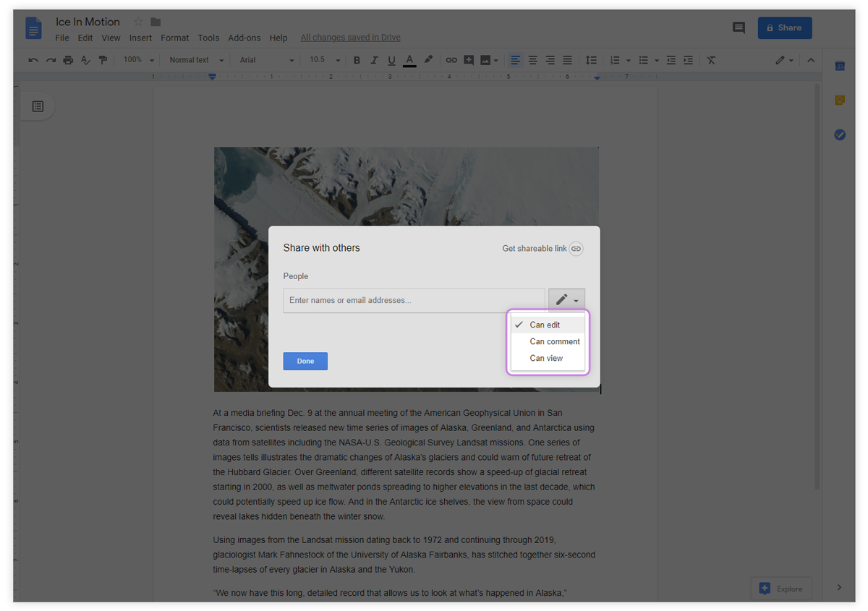Open the text color picker
Image resolution: width=868 pixels, height=611 pixels.
409,60
